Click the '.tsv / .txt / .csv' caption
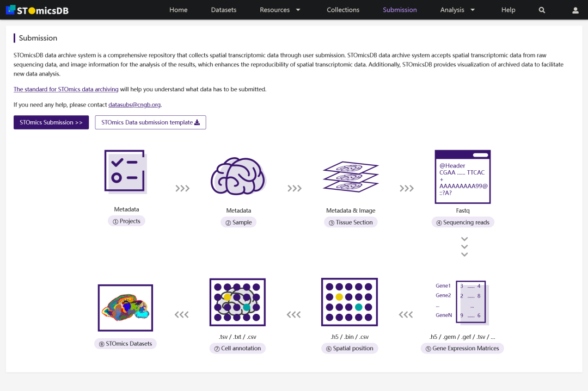 pos(237,337)
